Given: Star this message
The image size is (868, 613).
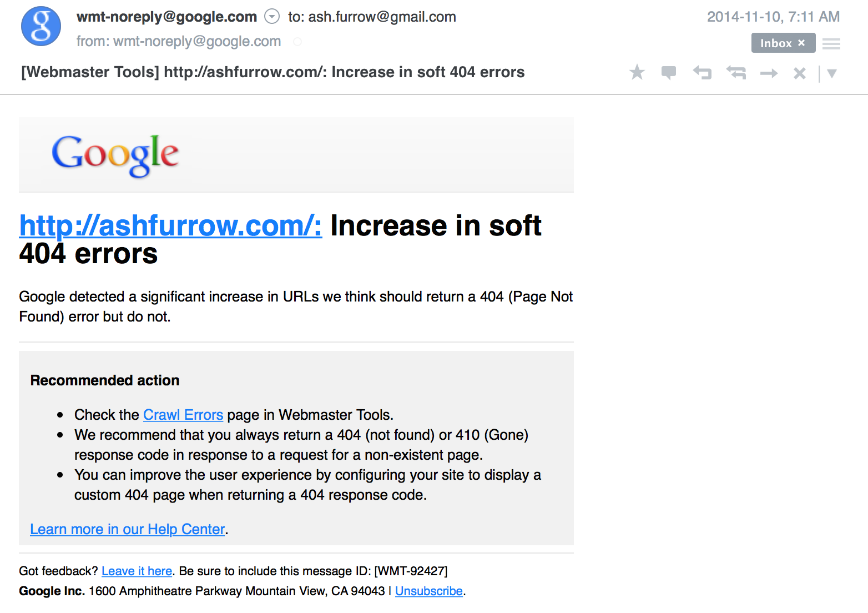Looking at the screenshot, I should pos(637,72).
